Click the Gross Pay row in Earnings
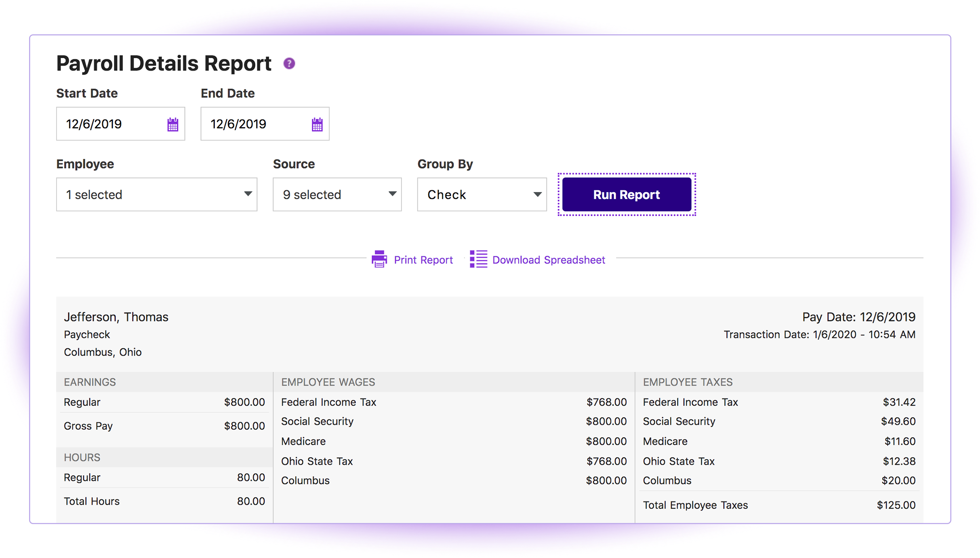The height and width of the screenshot is (558, 980). click(x=164, y=426)
